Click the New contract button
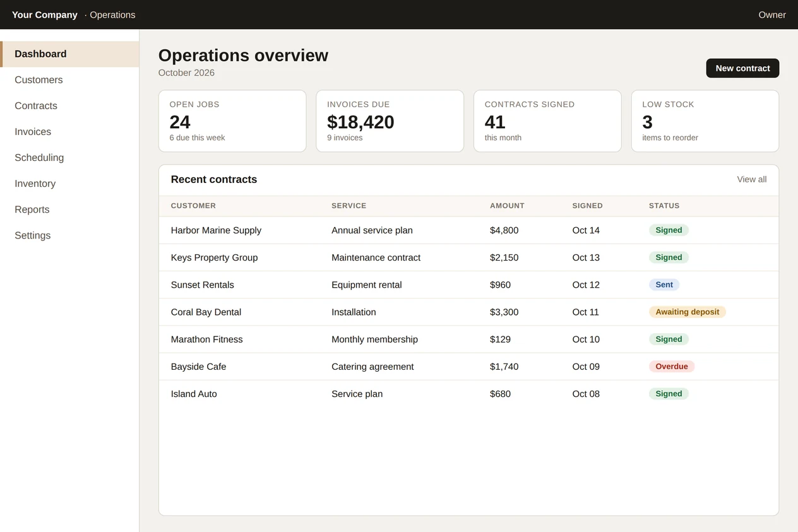Screen dimensions: 798x532 pyautogui.click(x=742, y=68)
